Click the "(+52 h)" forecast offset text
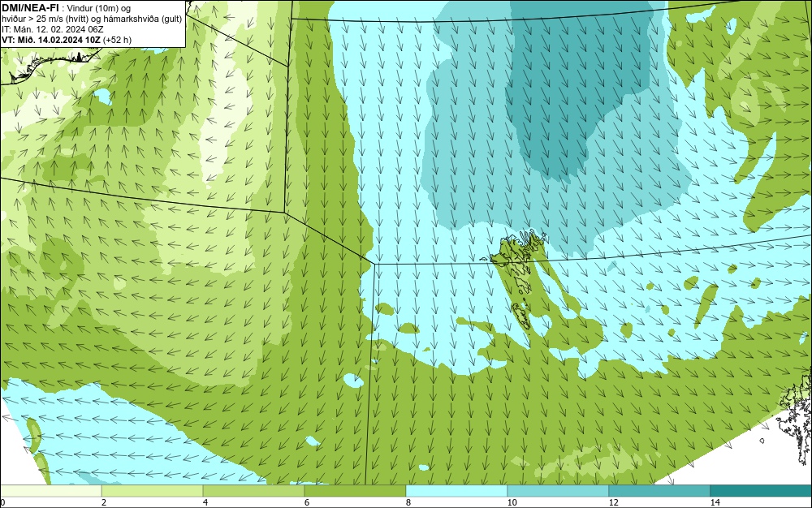The height and width of the screenshot is (508, 812). (117, 40)
